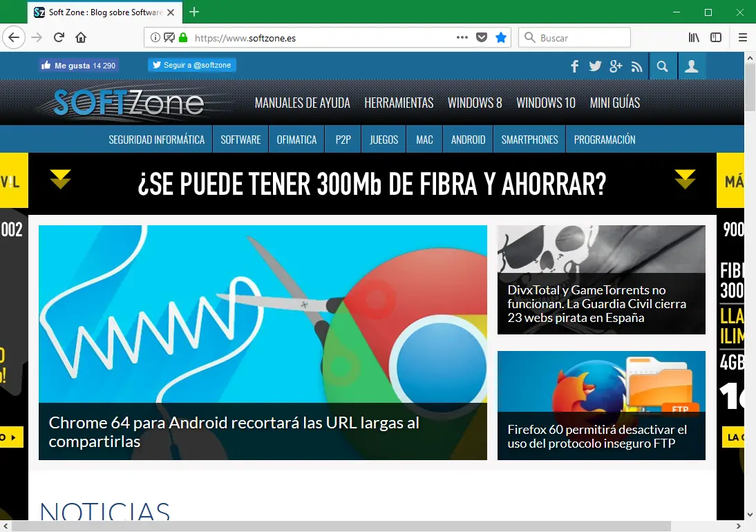Click the SoftZone logo
The height and width of the screenshot is (532, 756).
pos(129,103)
